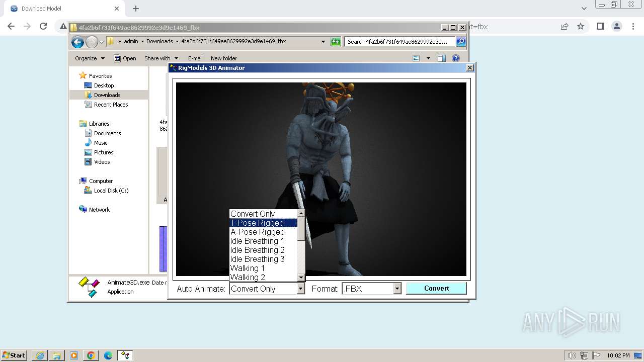Open Explorer recent locations dropdown
Image resolution: width=644 pixels, height=362 pixels.
click(x=102, y=42)
